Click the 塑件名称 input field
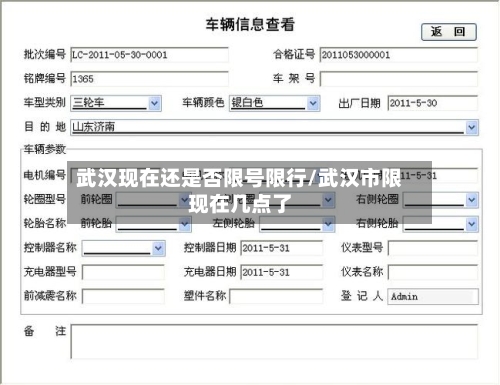Image resolution: width=500 pixels, height=385 pixels. tap(276, 296)
